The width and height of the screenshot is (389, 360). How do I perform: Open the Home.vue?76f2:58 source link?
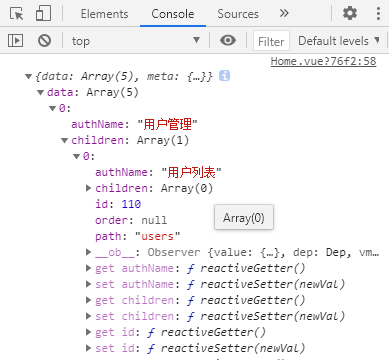tap(323, 61)
